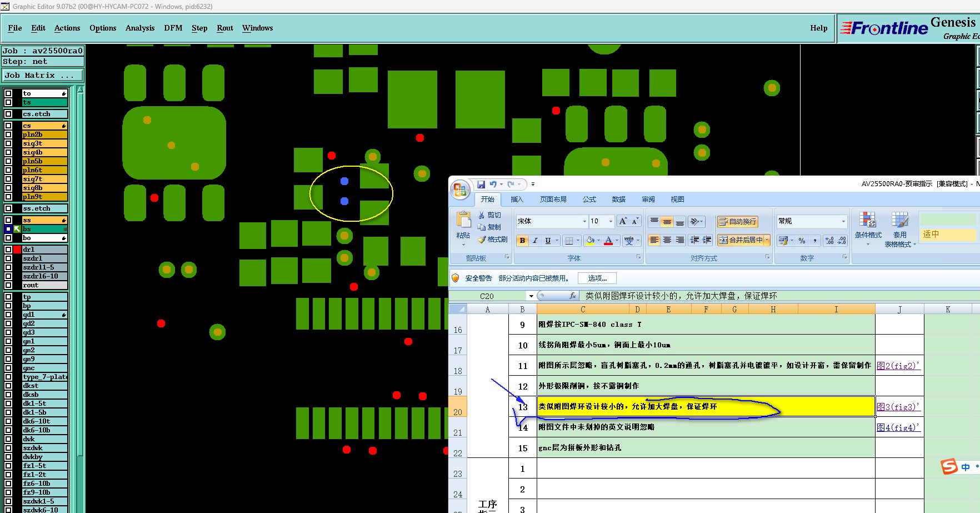This screenshot has width=980, height=513.
Task: Toggle checkbox for layer bs
Action: (x=8, y=229)
